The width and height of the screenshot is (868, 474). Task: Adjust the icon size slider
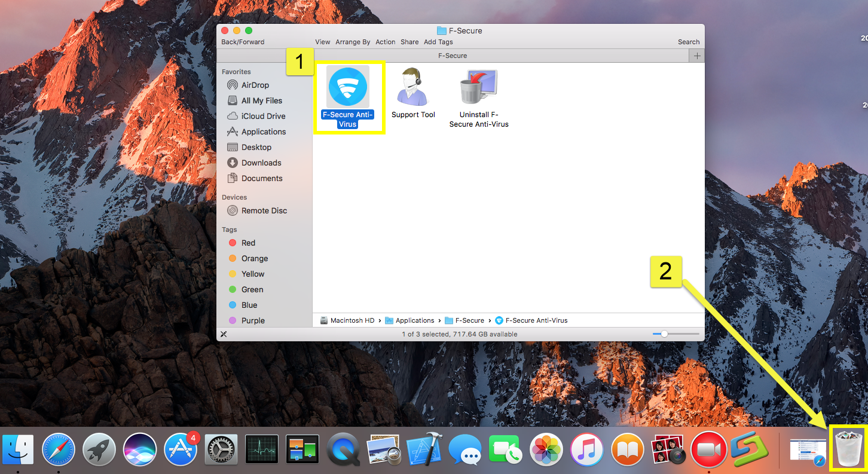[664, 334]
